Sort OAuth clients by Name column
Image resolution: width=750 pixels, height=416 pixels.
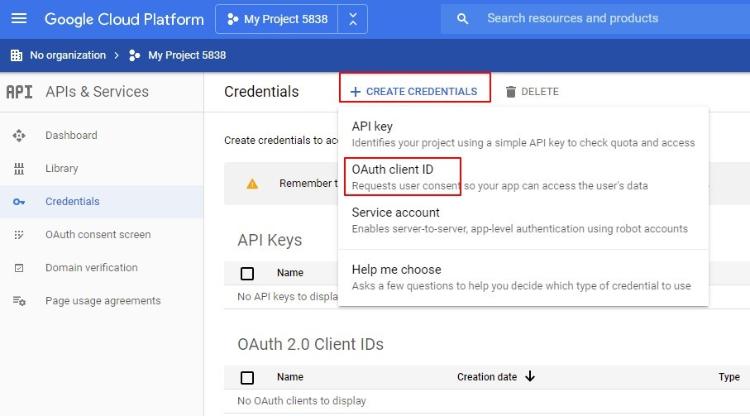click(x=290, y=377)
